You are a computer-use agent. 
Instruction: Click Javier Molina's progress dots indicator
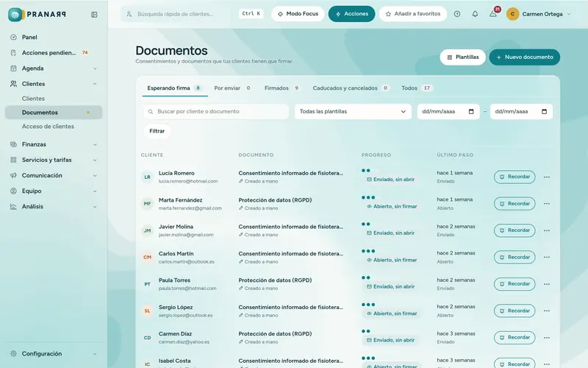point(366,224)
